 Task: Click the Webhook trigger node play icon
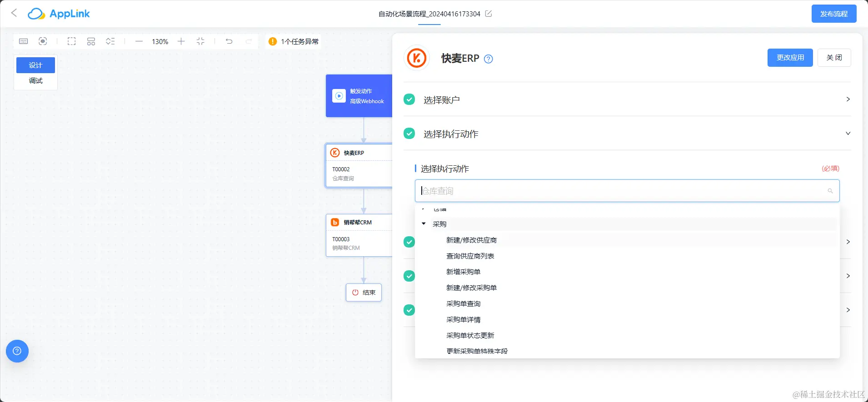[339, 96]
